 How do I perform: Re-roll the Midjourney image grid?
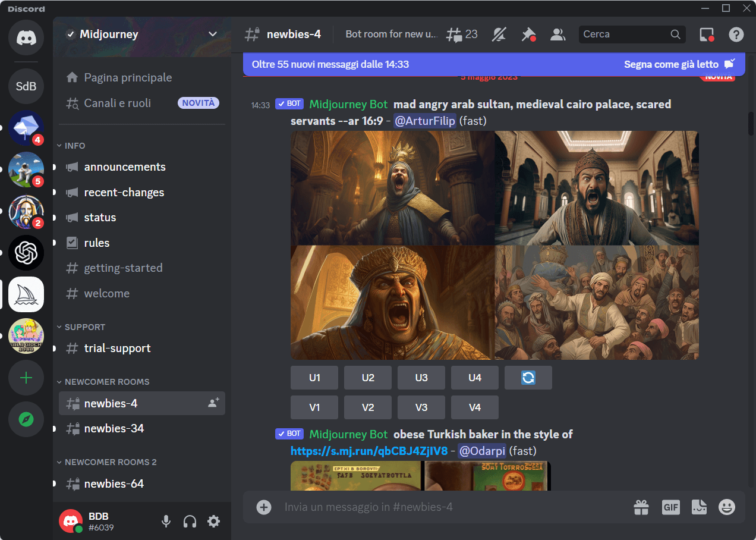528,377
